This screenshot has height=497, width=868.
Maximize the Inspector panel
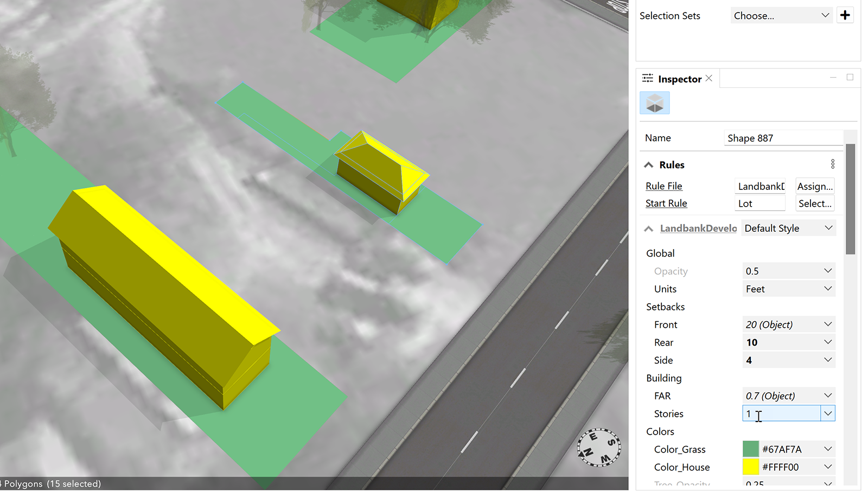[850, 78]
